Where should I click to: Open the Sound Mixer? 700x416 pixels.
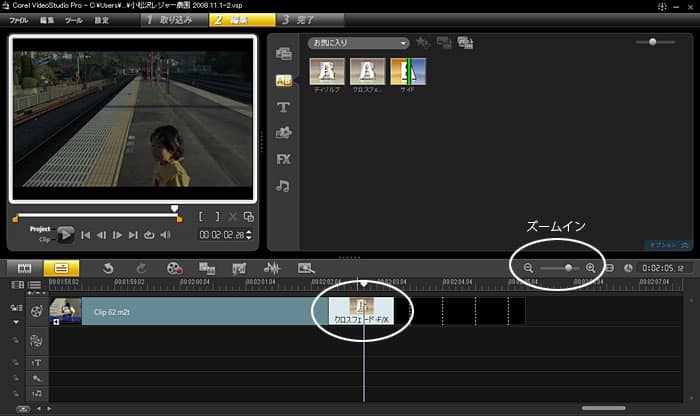coord(271,268)
